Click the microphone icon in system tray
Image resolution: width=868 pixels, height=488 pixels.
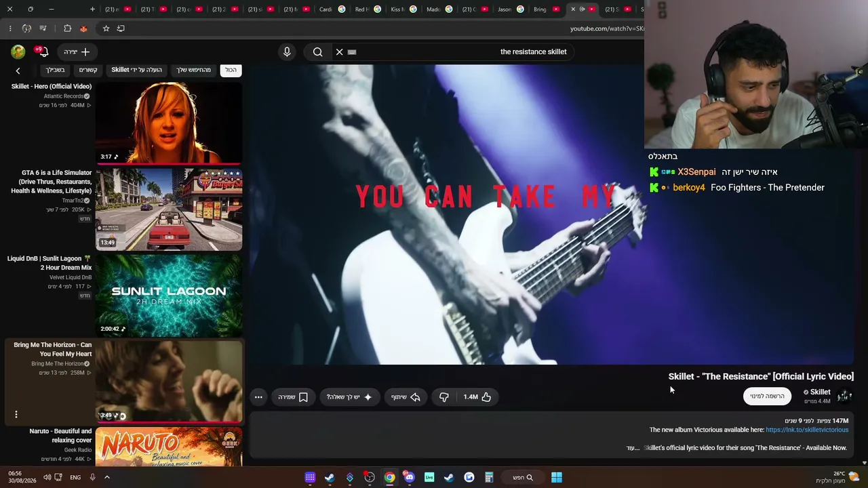click(92, 477)
